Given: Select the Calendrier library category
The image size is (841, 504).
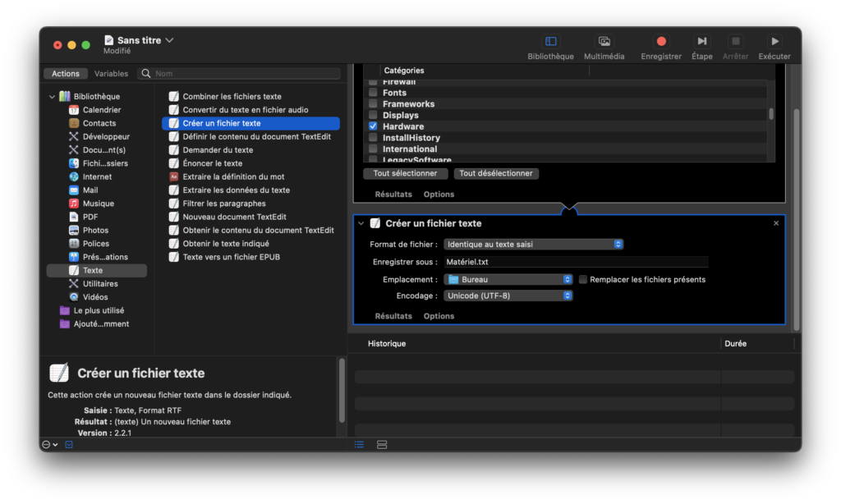Looking at the screenshot, I should tap(101, 110).
